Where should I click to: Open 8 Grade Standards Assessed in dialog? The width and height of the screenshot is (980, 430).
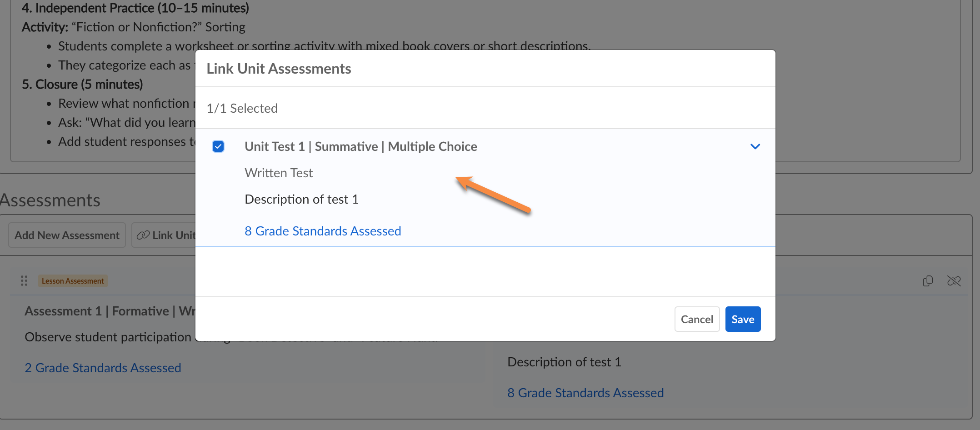(x=323, y=231)
